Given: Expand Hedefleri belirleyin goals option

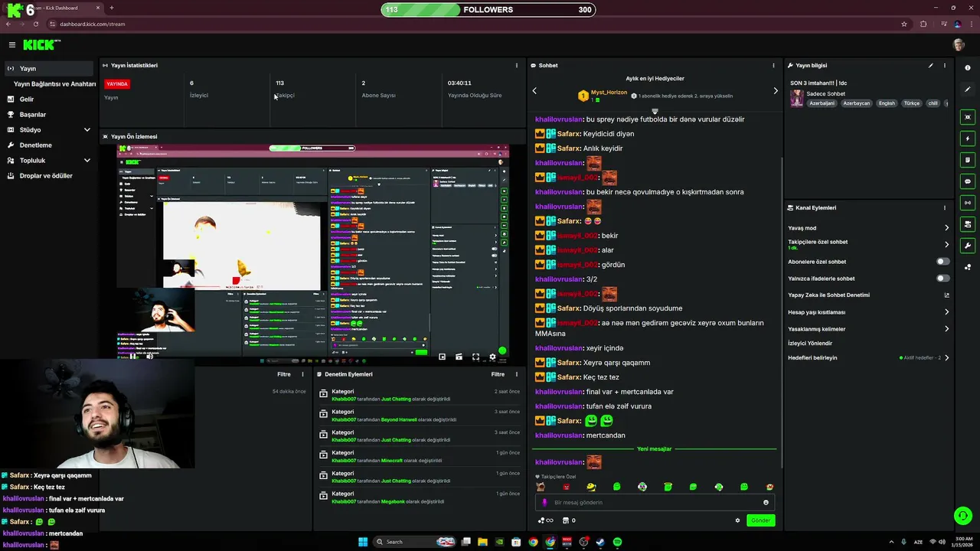Looking at the screenshot, I should pyautogui.click(x=868, y=358).
